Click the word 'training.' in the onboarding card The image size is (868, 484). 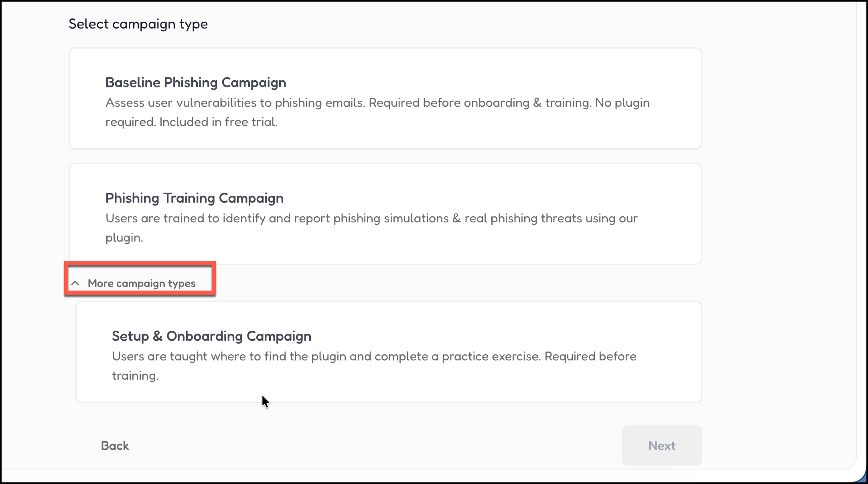point(135,376)
